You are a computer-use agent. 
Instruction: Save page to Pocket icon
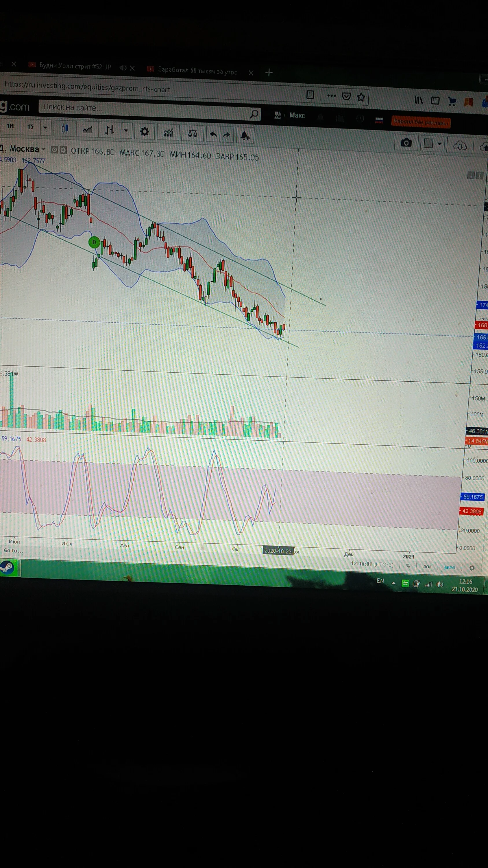pyautogui.click(x=346, y=97)
